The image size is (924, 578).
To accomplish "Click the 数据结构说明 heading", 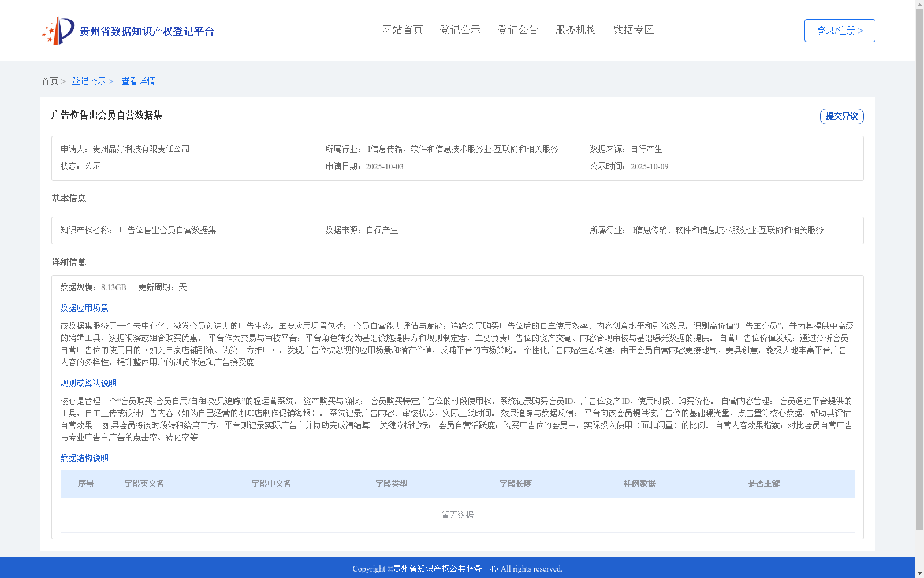I will point(84,458).
